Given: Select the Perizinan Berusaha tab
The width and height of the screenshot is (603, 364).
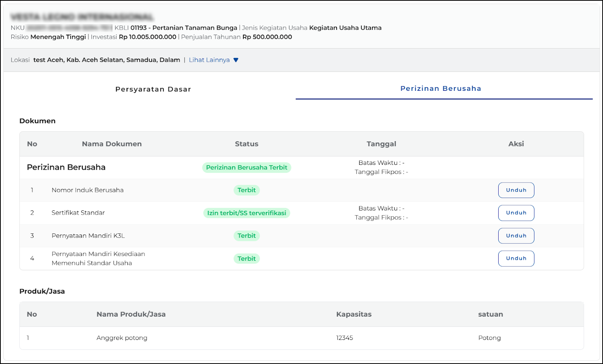Looking at the screenshot, I should click(x=441, y=88).
